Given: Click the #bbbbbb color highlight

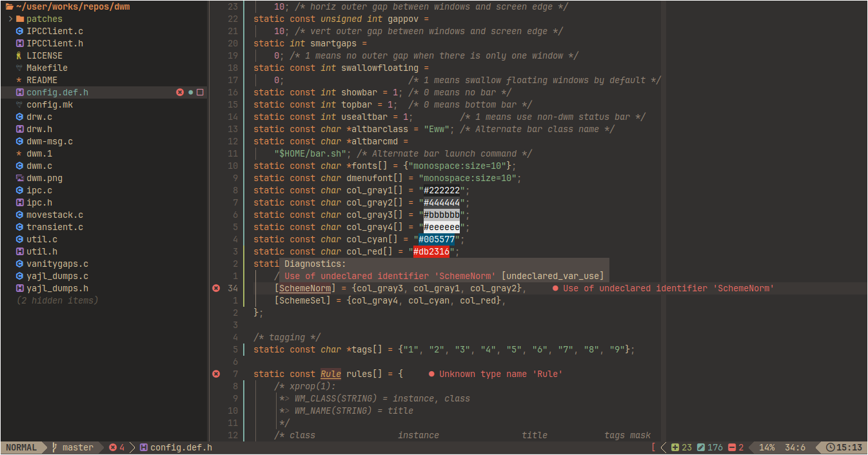Looking at the screenshot, I should click(442, 215).
